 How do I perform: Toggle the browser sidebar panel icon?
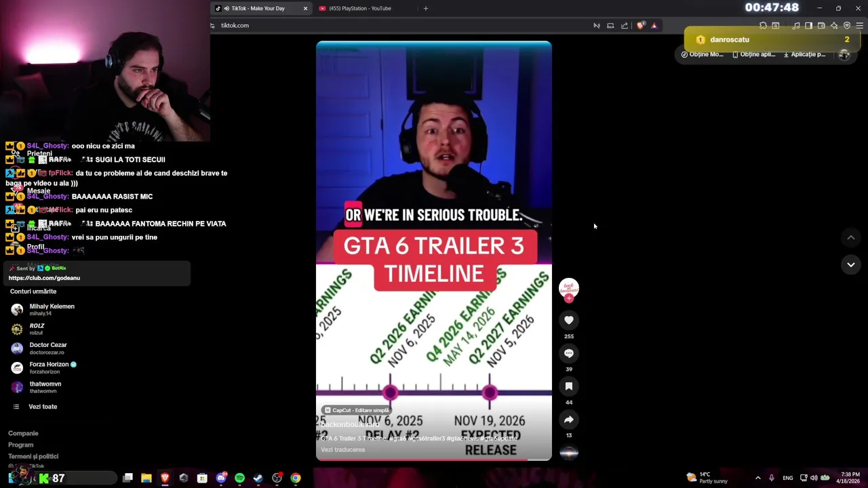coord(808,26)
